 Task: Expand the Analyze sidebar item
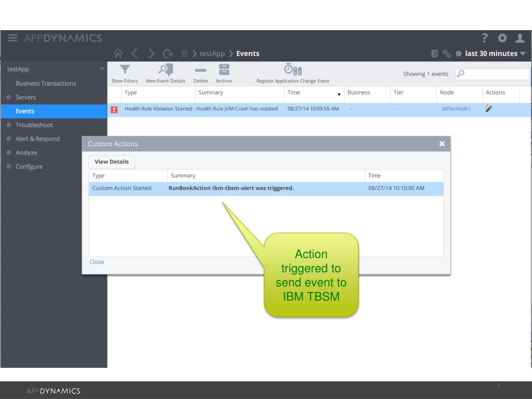9,153
